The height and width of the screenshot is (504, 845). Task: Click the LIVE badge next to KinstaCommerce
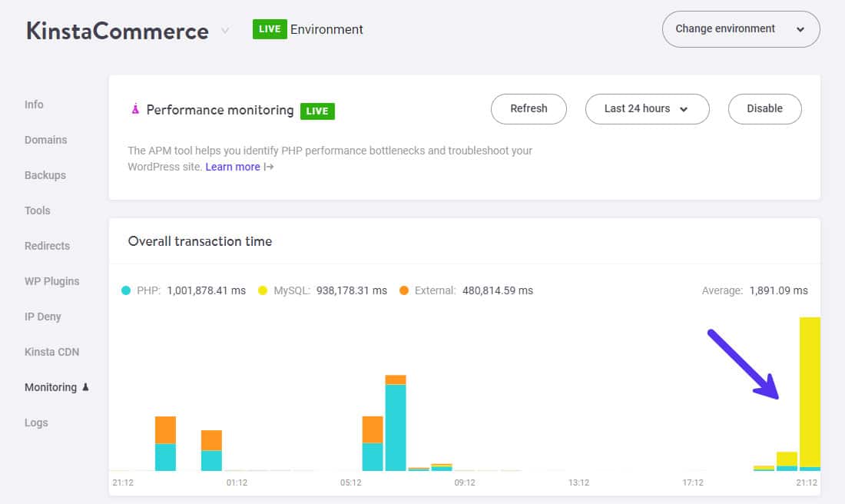[x=270, y=29]
